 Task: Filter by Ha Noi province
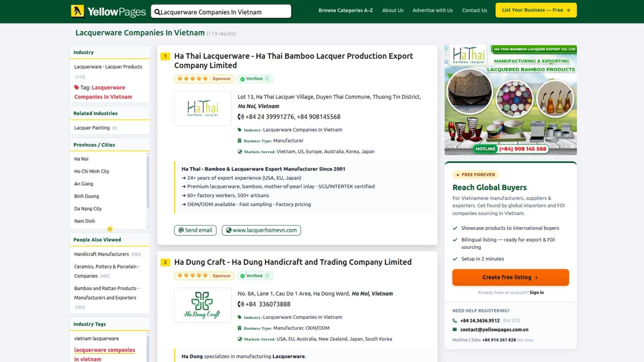coord(81,159)
